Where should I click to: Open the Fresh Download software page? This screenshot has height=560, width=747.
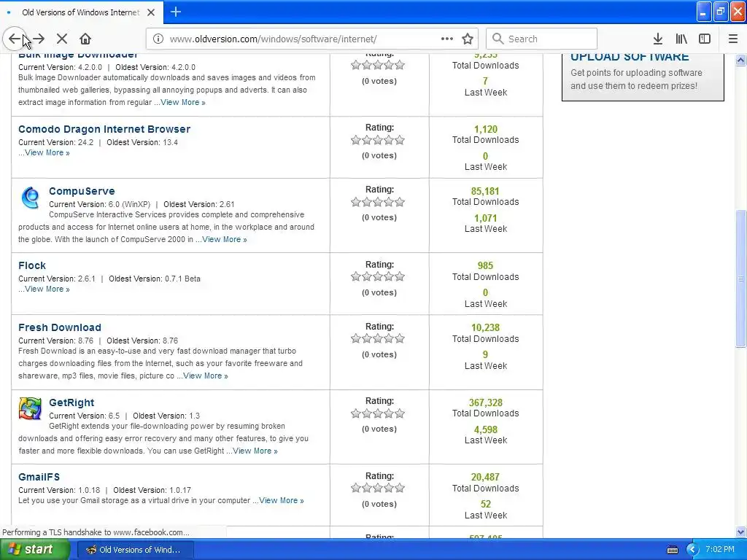pos(60,327)
